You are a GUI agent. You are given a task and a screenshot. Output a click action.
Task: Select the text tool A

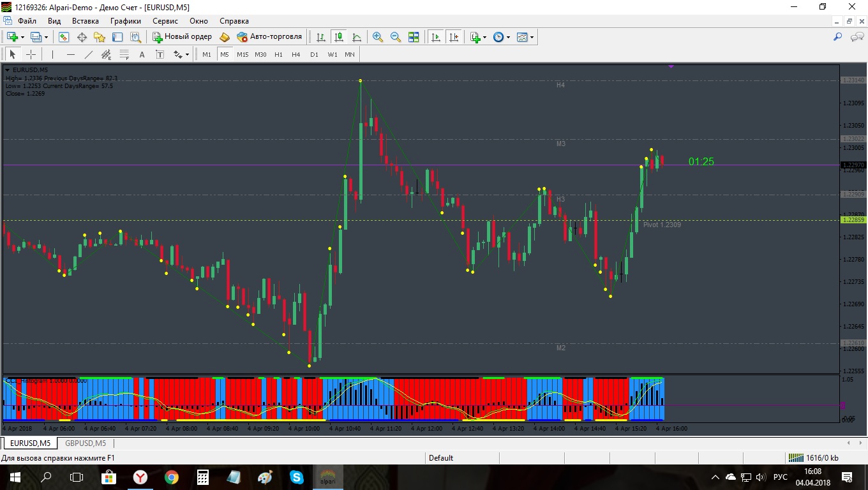(142, 54)
